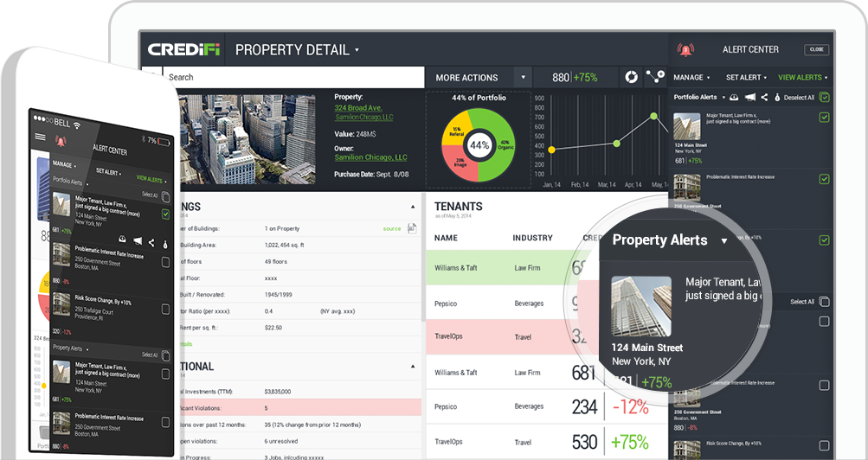Click the Pepsico 234 score value

point(584,407)
